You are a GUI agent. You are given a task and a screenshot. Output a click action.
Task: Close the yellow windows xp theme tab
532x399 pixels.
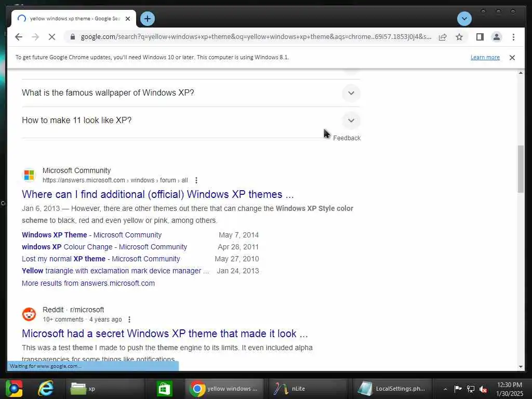(x=128, y=19)
